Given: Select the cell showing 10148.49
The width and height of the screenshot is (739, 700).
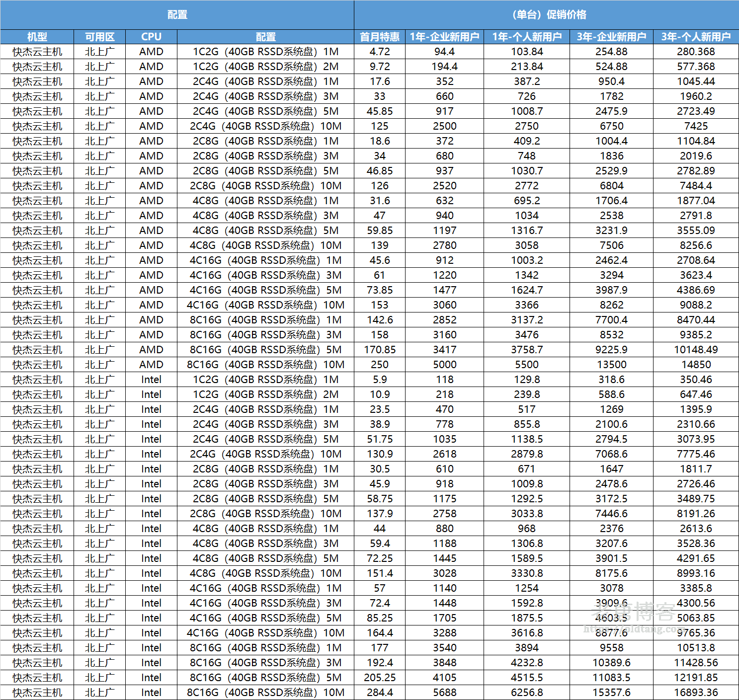Looking at the screenshot, I should (696, 350).
